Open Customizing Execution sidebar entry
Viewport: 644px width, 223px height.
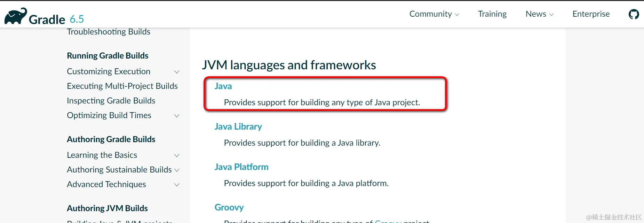(109, 71)
